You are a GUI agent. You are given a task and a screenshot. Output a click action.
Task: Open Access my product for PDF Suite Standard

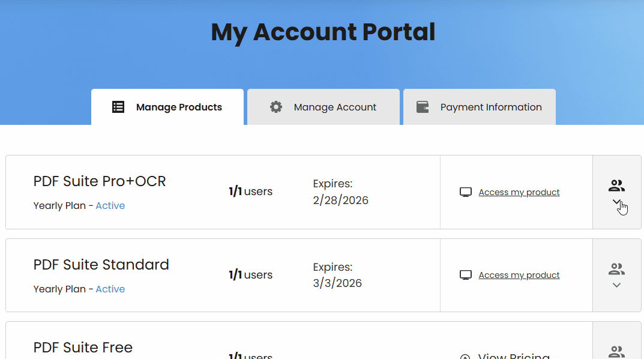(x=519, y=275)
